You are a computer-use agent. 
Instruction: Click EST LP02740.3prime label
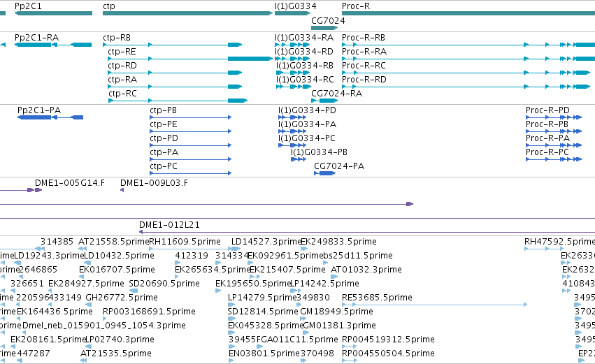tap(119, 340)
